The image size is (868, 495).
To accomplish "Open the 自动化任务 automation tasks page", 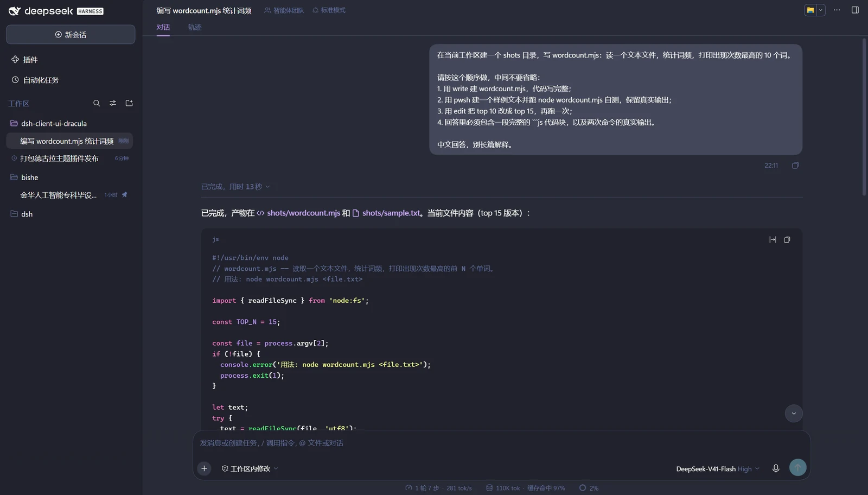I will [35, 80].
